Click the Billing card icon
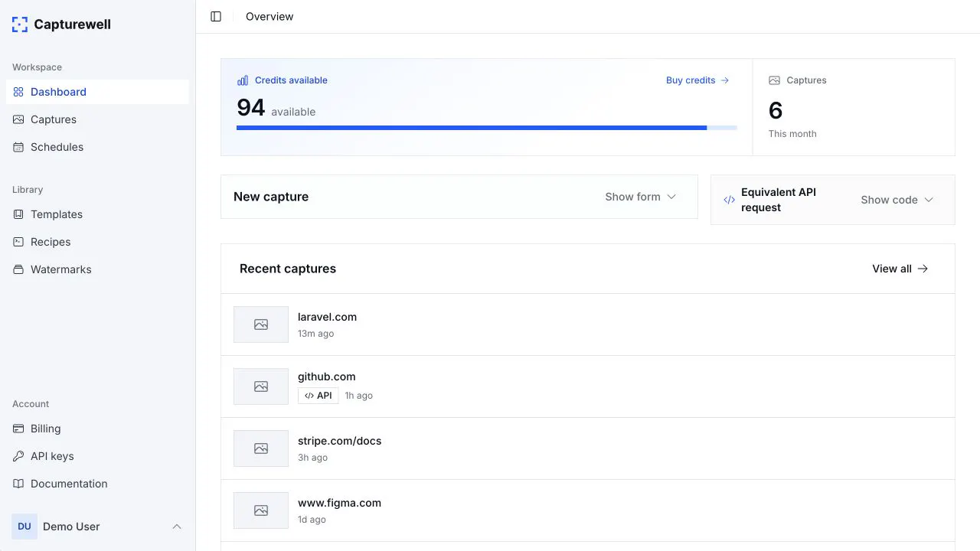Image resolution: width=980 pixels, height=551 pixels. click(x=18, y=429)
